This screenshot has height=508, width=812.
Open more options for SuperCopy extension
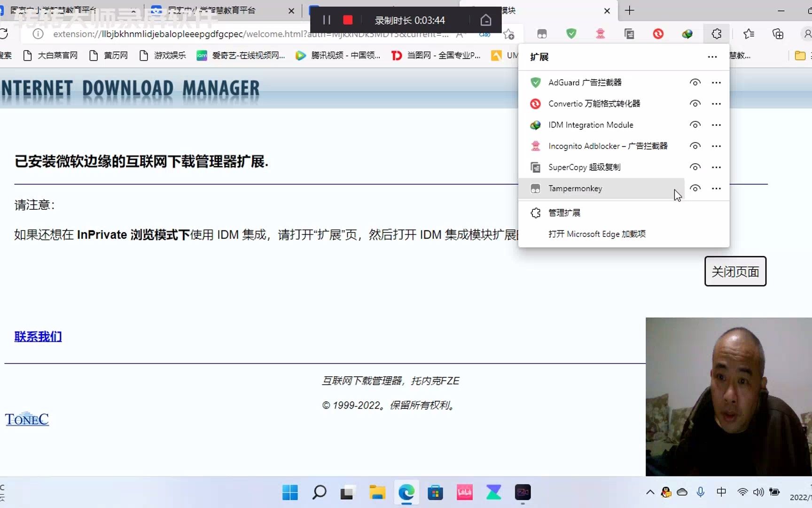pyautogui.click(x=716, y=167)
